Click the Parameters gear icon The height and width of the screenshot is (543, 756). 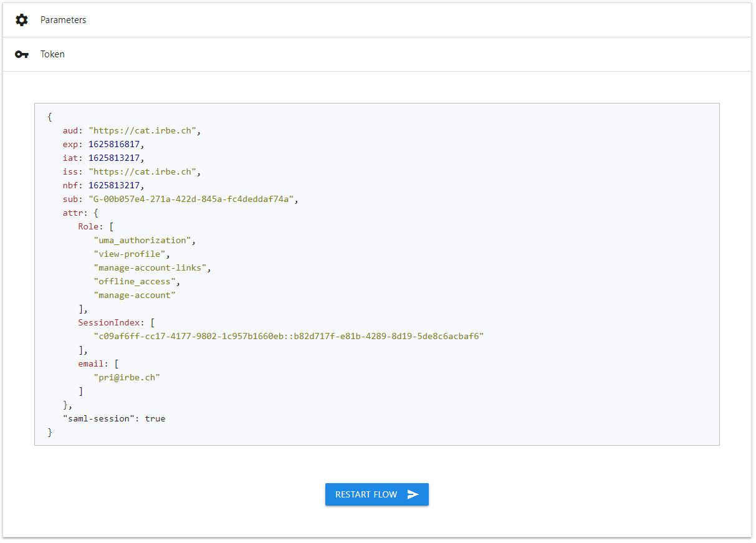click(x=22, y=20)
